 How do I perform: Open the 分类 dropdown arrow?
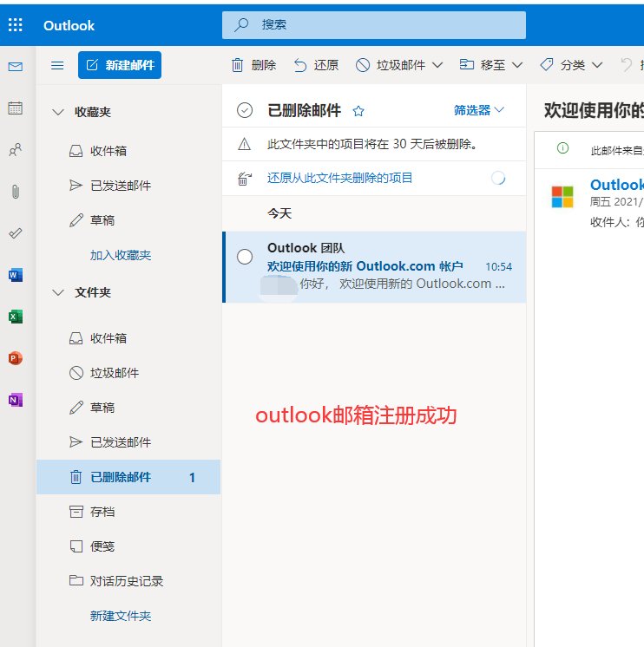point(597,65)
